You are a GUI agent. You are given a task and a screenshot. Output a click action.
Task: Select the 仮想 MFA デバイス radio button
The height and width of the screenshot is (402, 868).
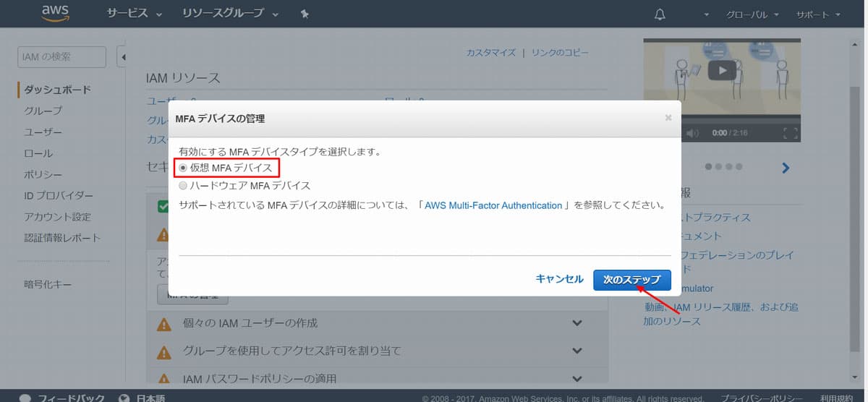pos(183,168)
